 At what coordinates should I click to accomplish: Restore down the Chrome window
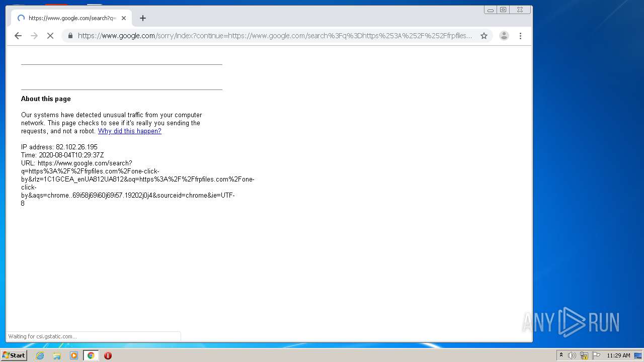503,10
